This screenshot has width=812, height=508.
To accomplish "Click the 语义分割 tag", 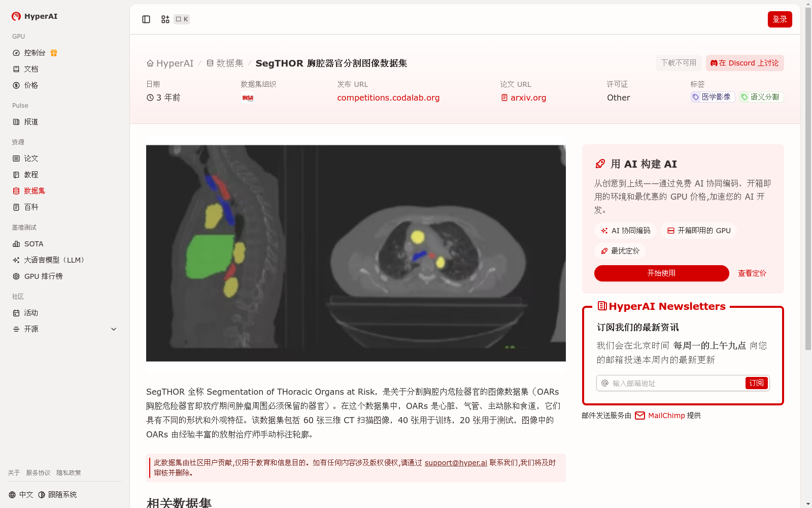I will click(x=761, y=97).
